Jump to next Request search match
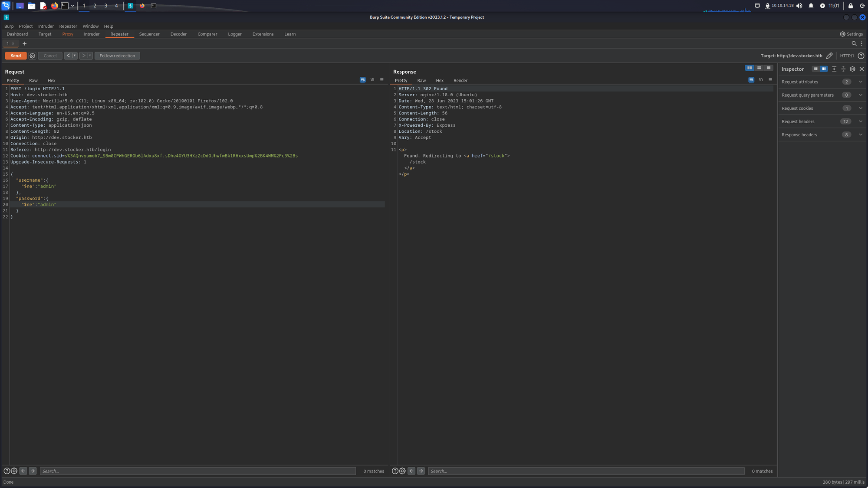The image size is (868, 488). [x=33, y=471]
